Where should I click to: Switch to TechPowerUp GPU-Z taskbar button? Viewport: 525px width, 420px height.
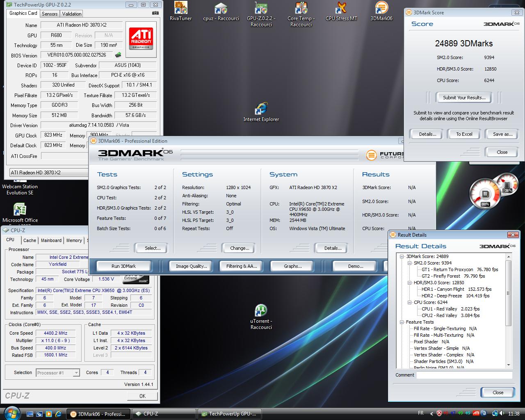[230, 414]
